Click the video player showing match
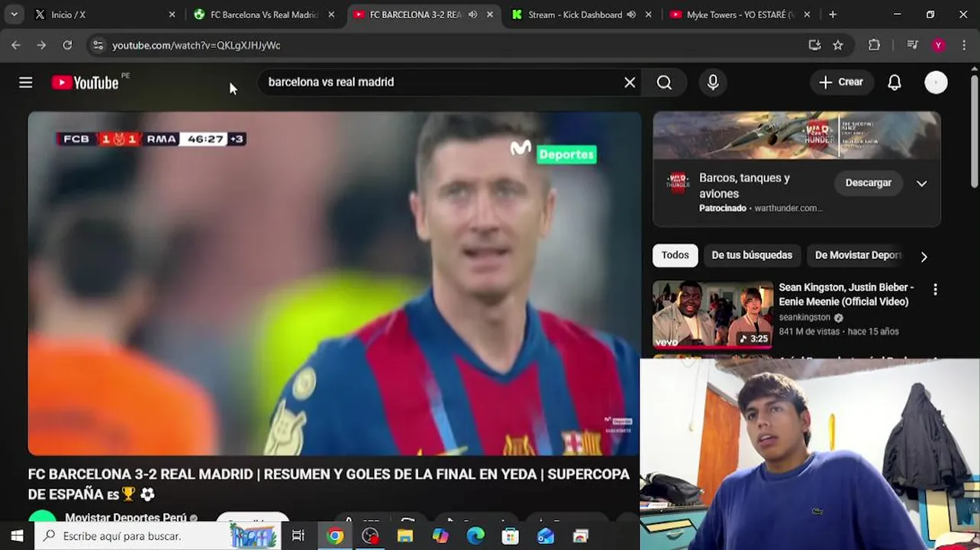980x550 pixels. 334,283
